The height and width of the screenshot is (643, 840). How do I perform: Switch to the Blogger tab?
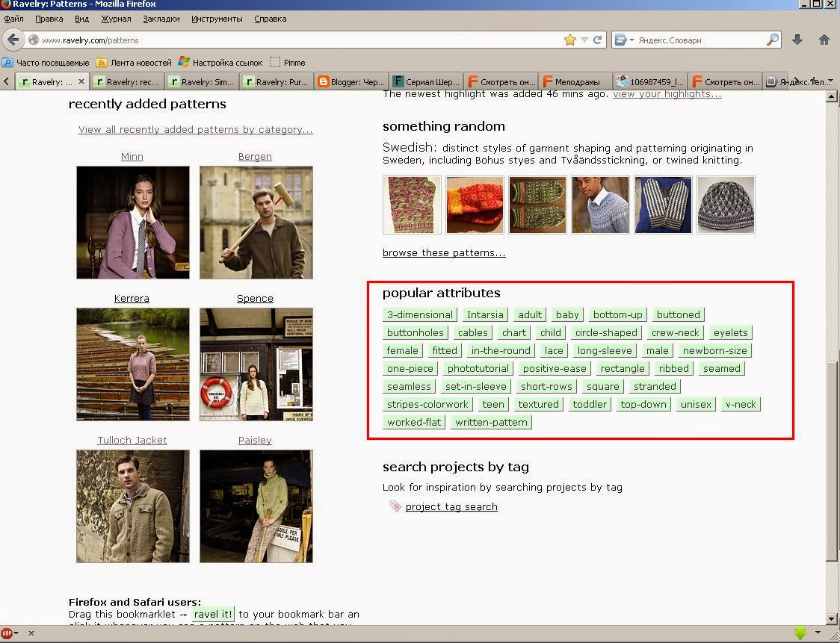(x=351, y=82)
